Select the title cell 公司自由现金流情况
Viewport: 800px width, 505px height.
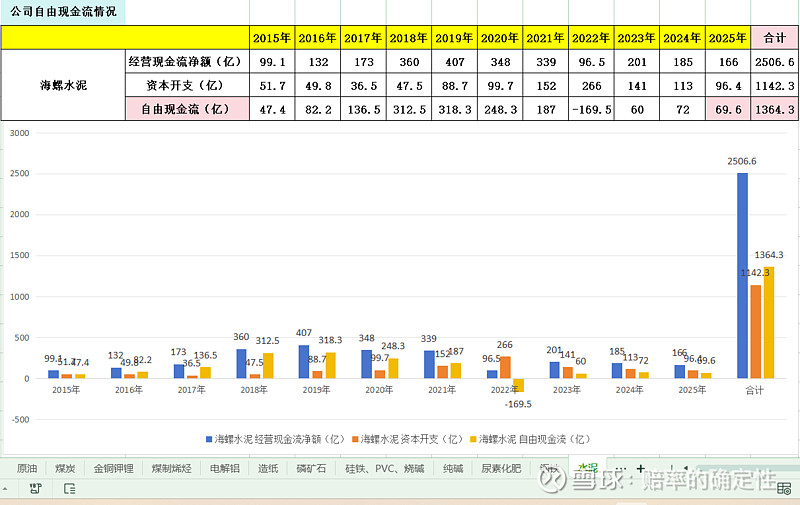[63, 12]
